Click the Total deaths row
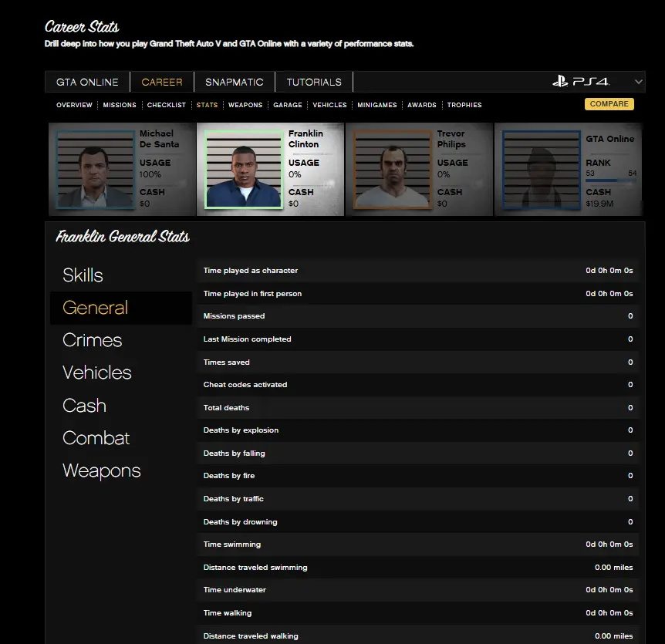The image size is (665, 644). point(417,407)
